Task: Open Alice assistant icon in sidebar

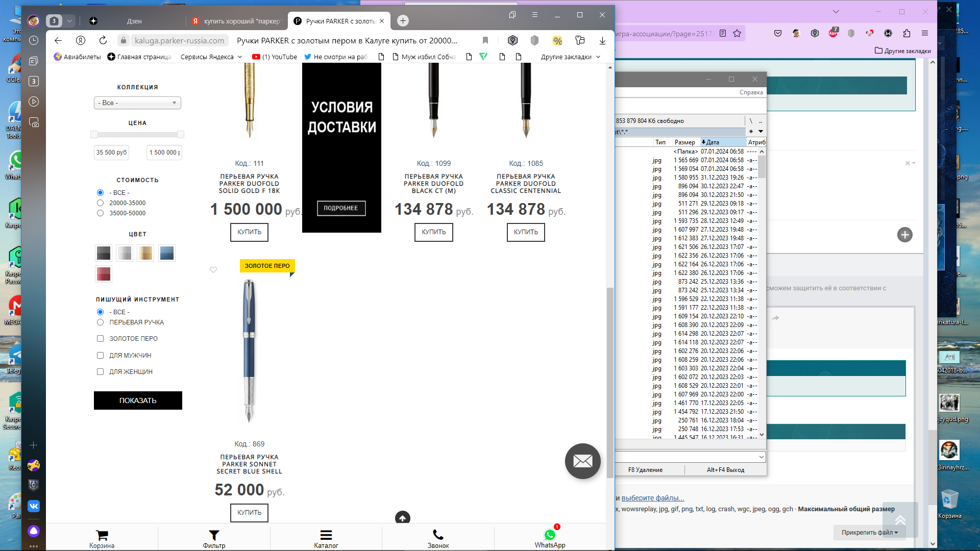Action: point(34,531)
